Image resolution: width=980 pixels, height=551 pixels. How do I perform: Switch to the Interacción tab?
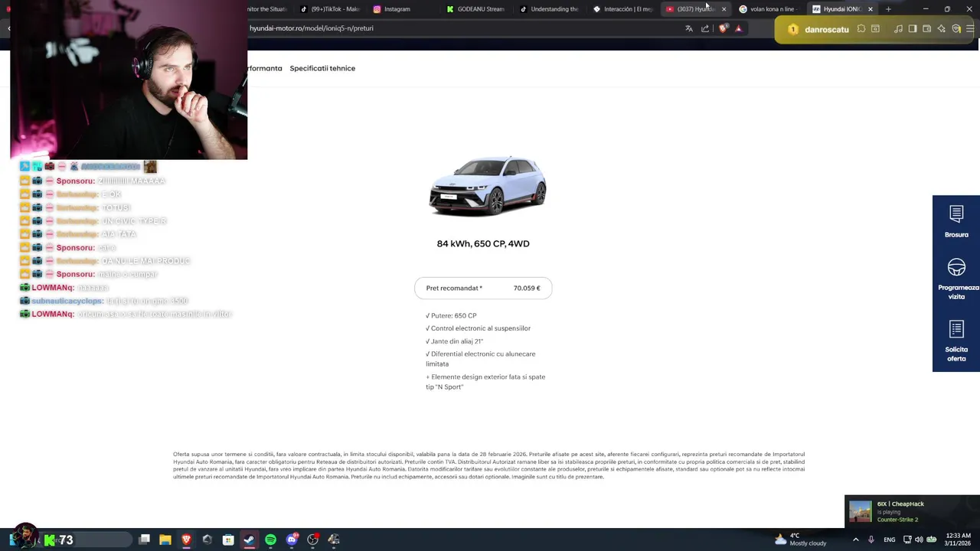(x=622, y=9)
